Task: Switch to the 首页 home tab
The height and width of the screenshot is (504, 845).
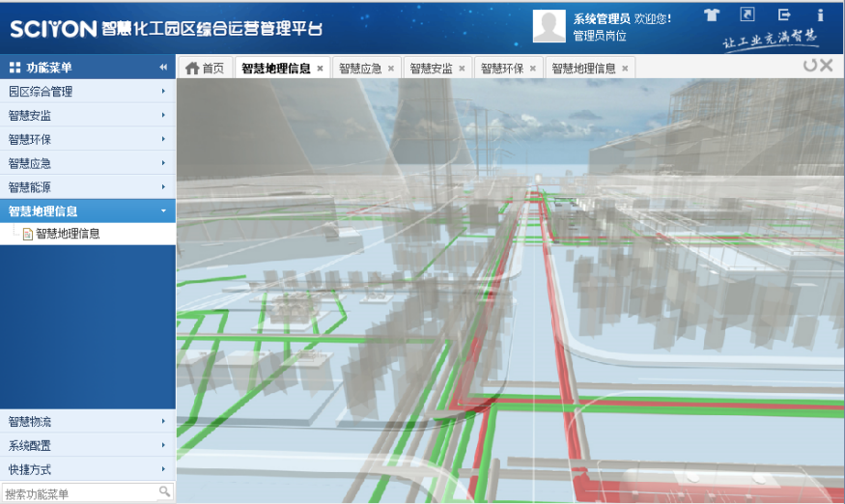Action: click(x=205, y=69)
